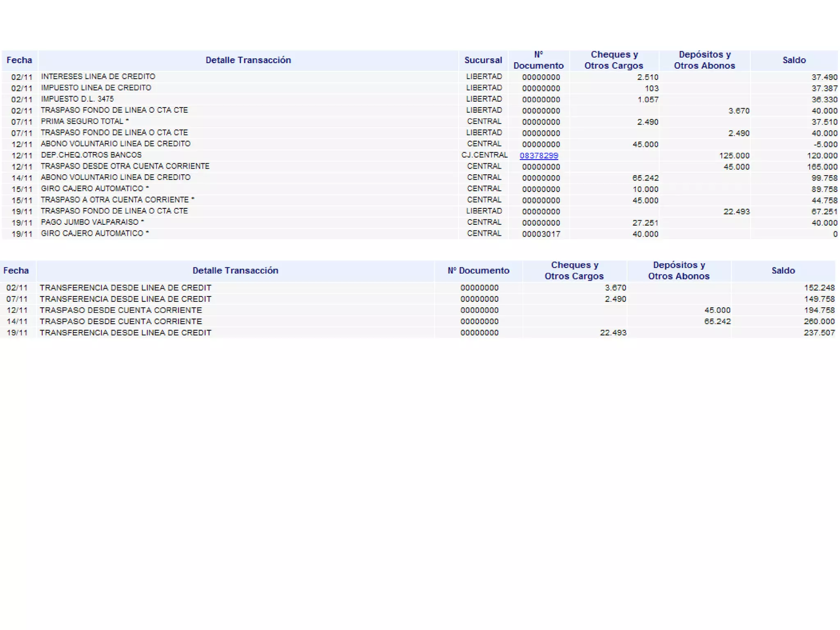Click Saldo header in bottom table

click(783, 270)
